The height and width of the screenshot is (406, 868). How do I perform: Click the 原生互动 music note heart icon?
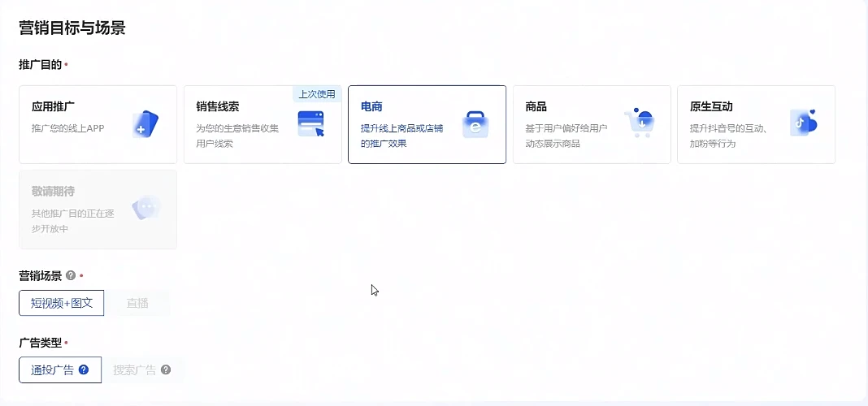[x=803, y=123]
